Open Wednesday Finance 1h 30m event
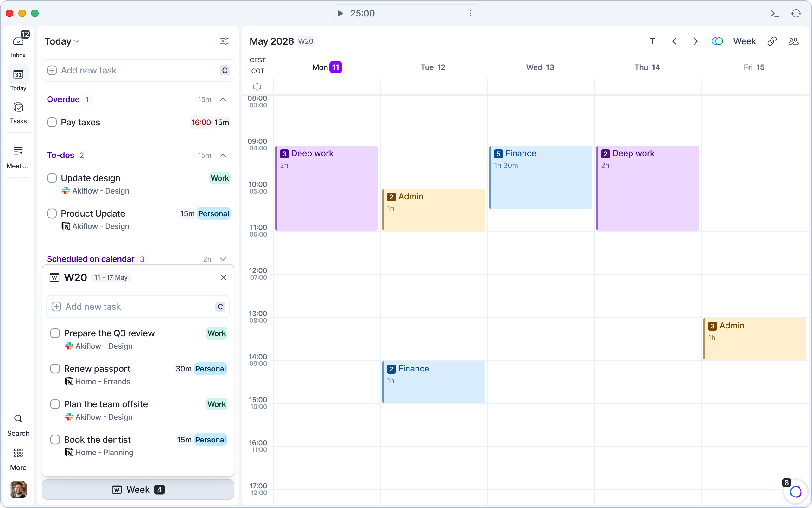Screen dimensions: 812x508 click(540, 177)
